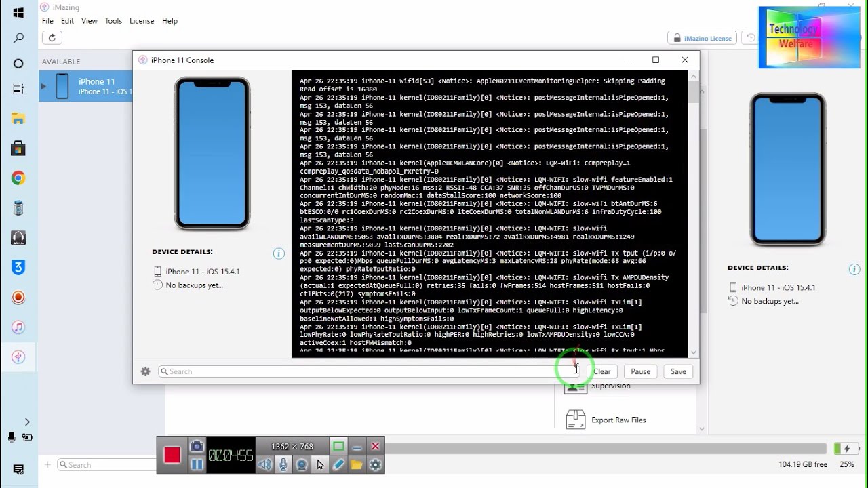Open the console settings gear

pos(145,371)
